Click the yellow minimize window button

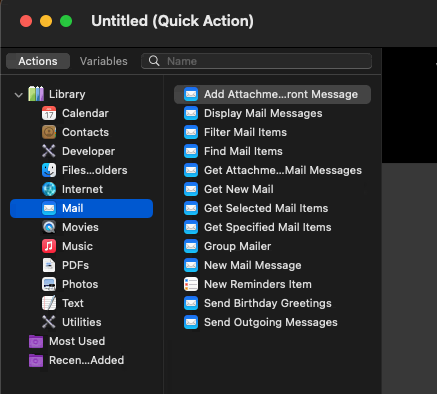click(x=46, y=21)
